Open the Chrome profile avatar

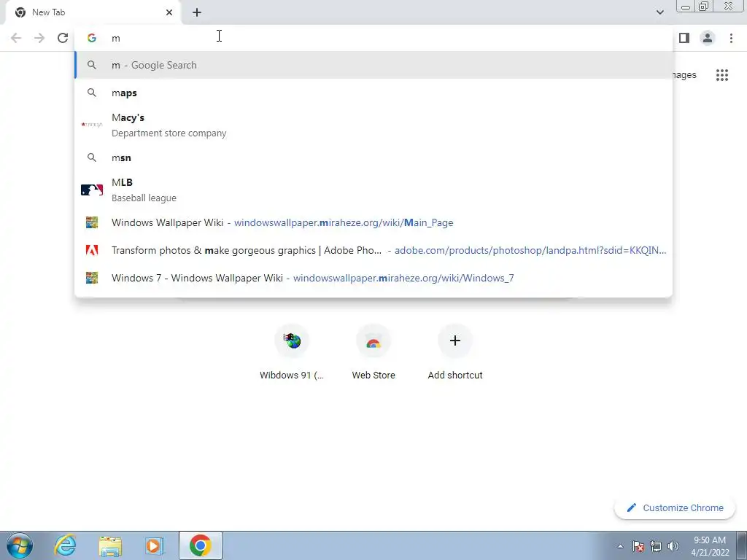coord(708,38)
